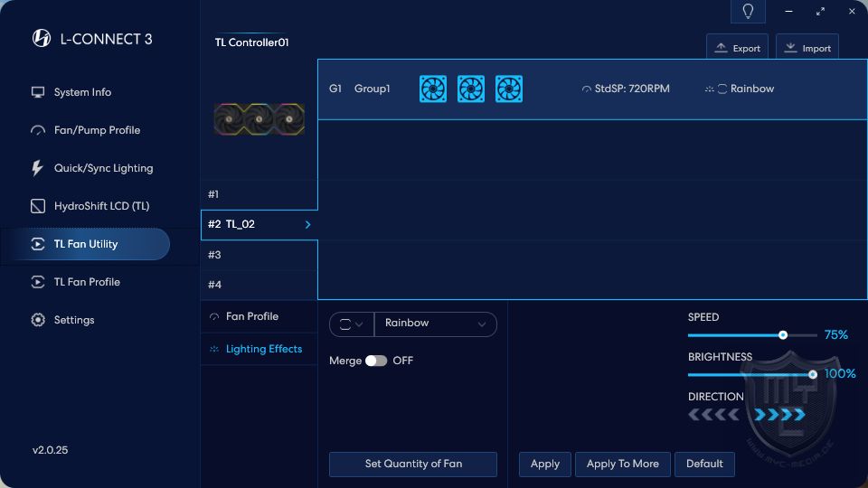Viewport: 868px width, 488px height.
Task: Select port #1 in the port list
Action: coord(259,195)
